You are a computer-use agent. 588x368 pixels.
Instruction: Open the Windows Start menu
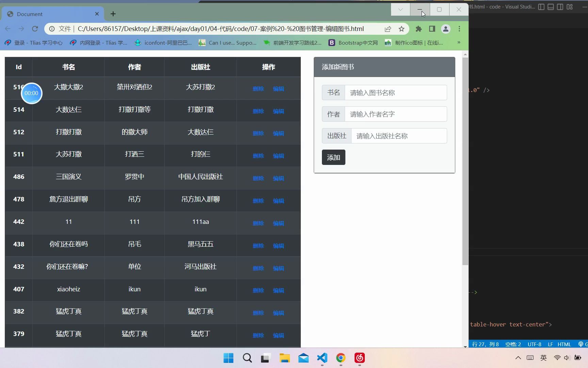(228, 358)
